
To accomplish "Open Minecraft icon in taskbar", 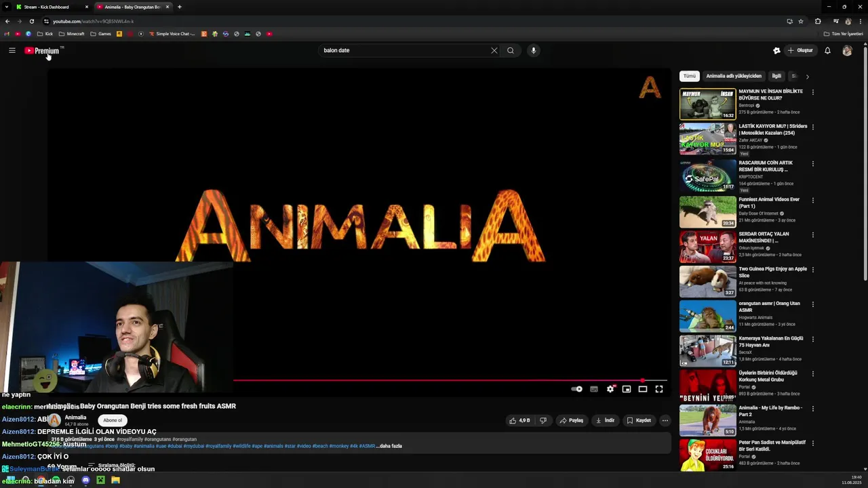I will pos(100,480).
